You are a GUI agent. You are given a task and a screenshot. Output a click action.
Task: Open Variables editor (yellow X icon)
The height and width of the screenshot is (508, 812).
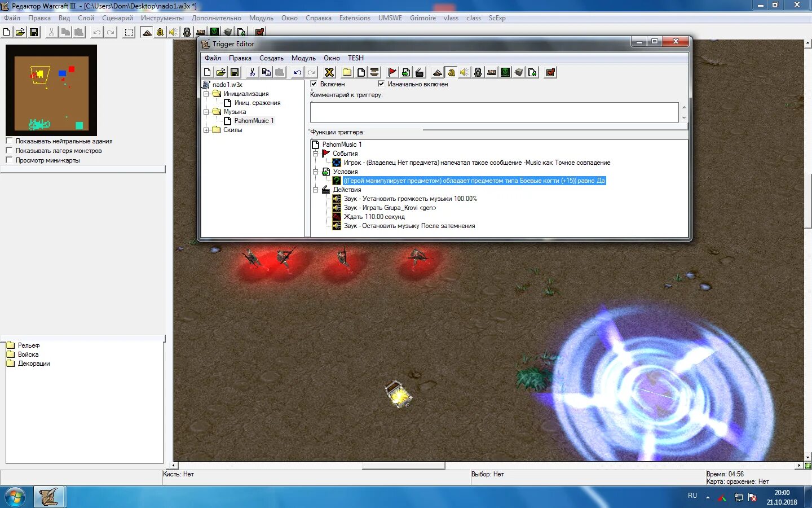329,72
